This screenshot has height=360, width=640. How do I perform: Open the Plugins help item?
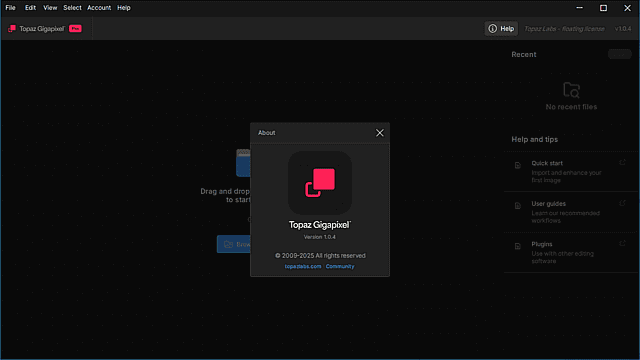click(571, 252)
